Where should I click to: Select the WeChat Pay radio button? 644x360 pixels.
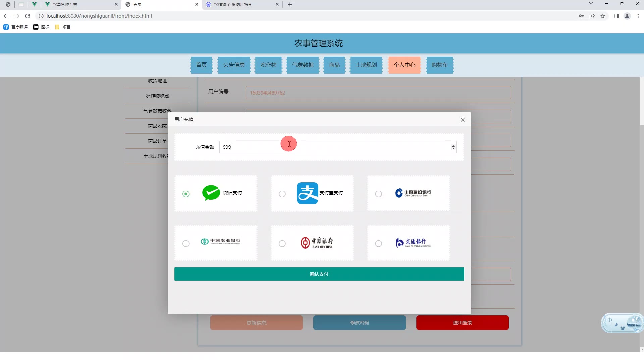click(186, 194)
